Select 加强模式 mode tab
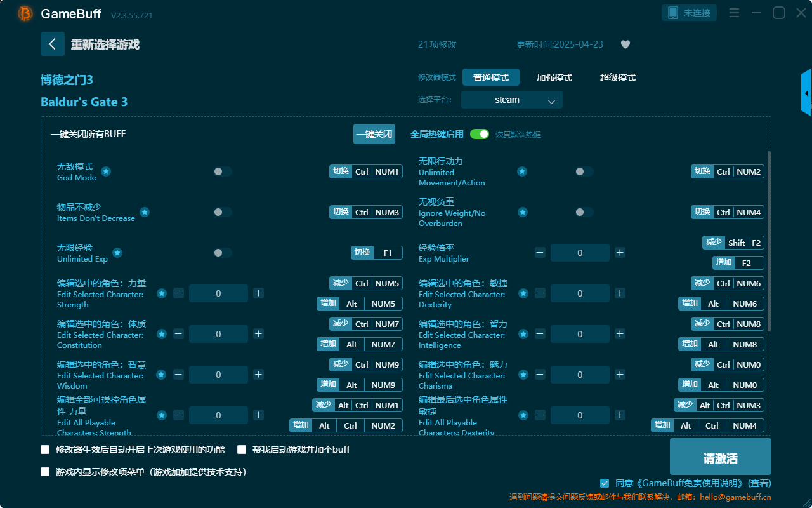This screenshot has width=812, height=508. pos(554,77)
